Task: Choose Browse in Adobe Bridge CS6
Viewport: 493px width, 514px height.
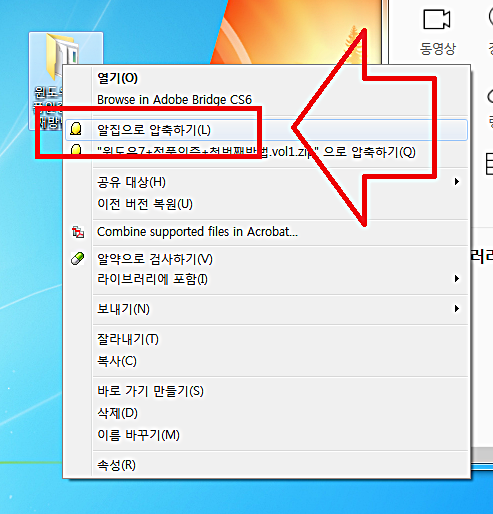Action: tap(266, 100)
